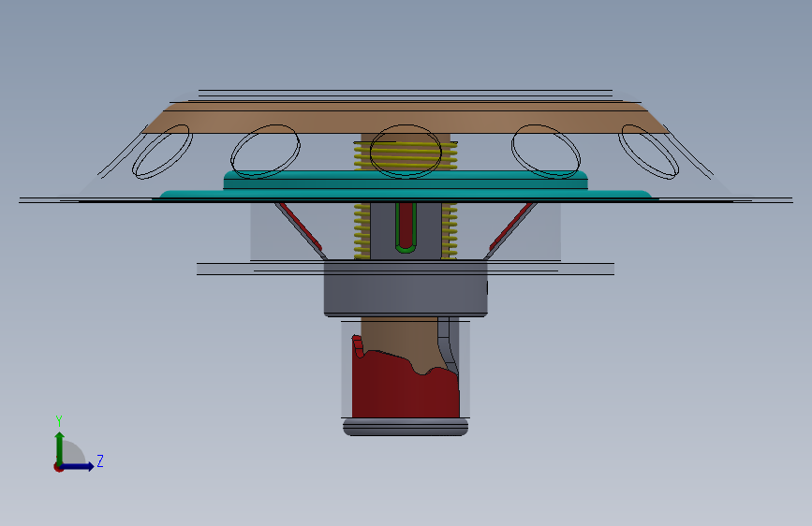Select the upper teal plate of the model
Viewport: 812px width, 526px height.
pos(405,180)
